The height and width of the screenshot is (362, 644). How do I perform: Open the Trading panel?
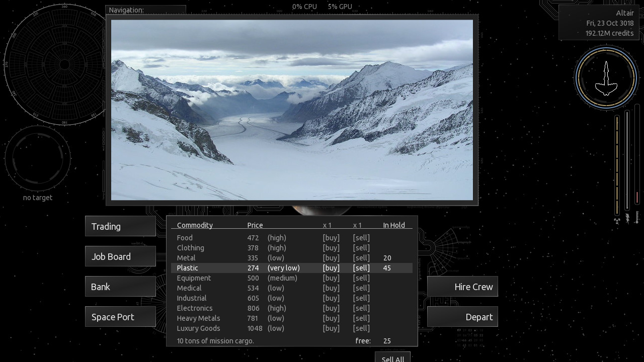[120, 226]
